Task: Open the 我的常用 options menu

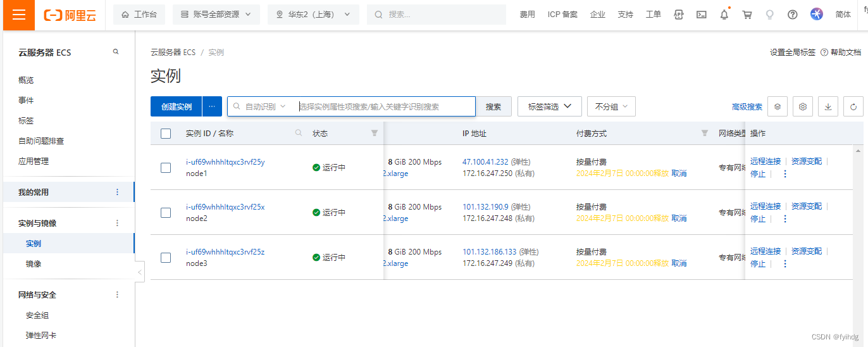Action: [x=117, y=192]
